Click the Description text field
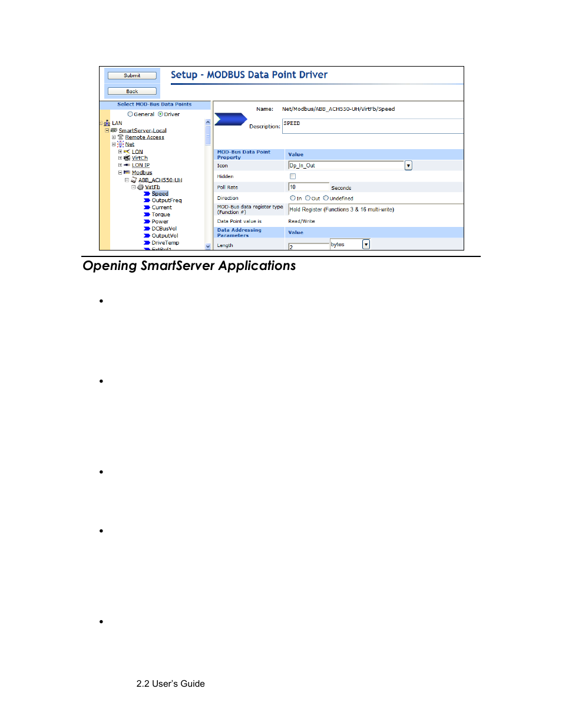 [x=373, y=126]
